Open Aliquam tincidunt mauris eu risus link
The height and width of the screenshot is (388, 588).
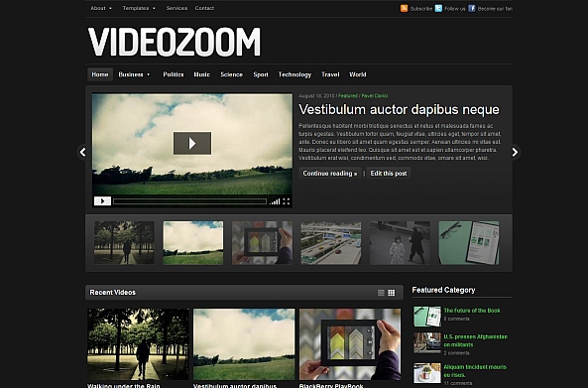coord(475,371)
